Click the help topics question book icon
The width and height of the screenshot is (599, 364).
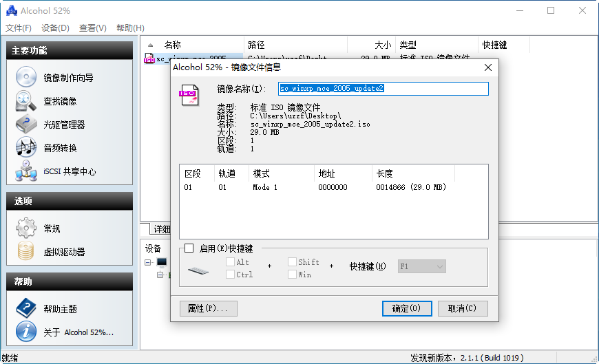[x=26, y=308]
